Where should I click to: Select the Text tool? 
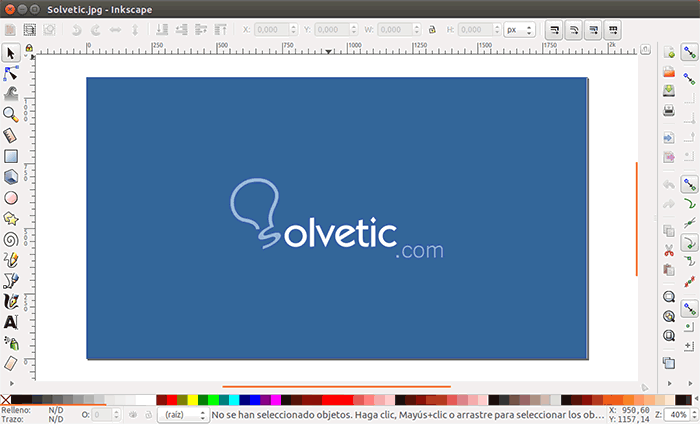click(11, 322)
